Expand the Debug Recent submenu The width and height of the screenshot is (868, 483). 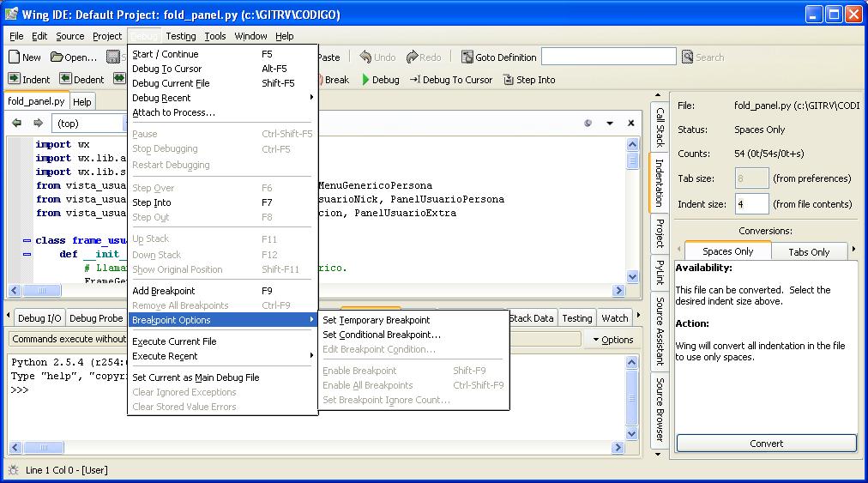pyautogui.click(x=222, y=98)
